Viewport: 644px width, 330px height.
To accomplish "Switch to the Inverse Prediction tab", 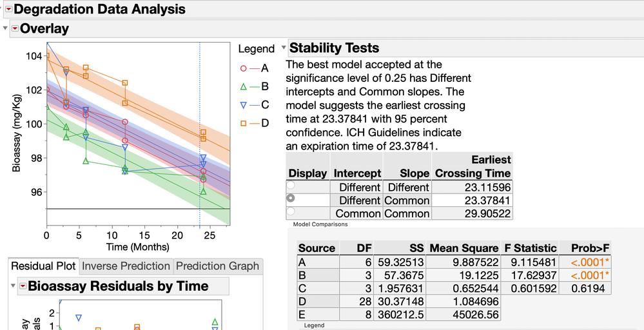I will click(x=126, y=266).
